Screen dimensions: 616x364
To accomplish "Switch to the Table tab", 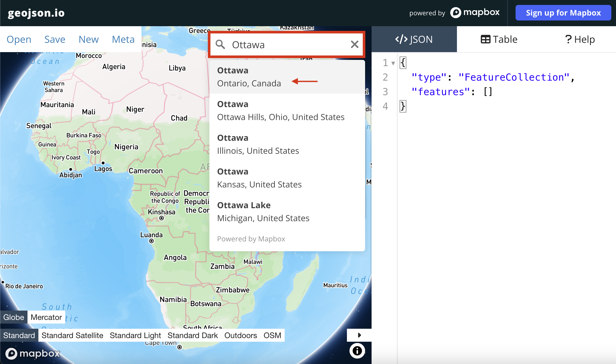I will tap(499, 39).
